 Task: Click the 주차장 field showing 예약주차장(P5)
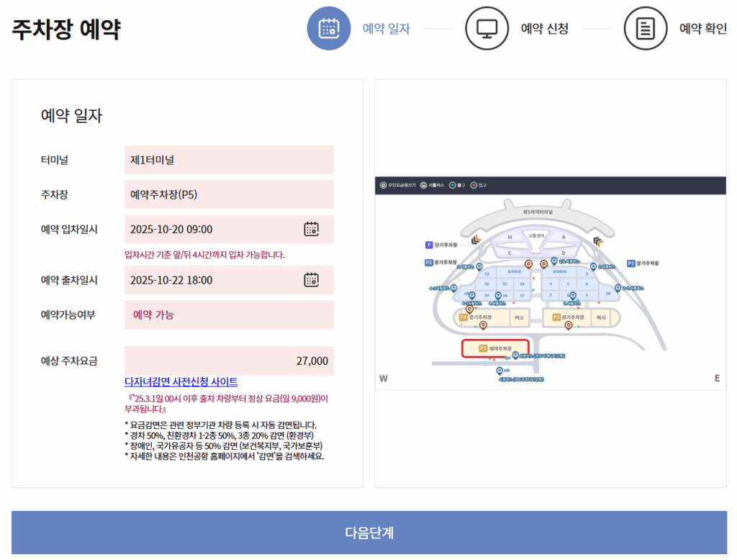(229, 194)
